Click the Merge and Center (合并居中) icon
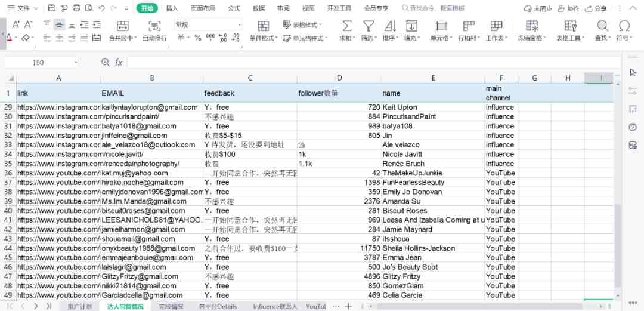Image resolution: width=644 pixels, height=311 pixels. coord(123,26)
